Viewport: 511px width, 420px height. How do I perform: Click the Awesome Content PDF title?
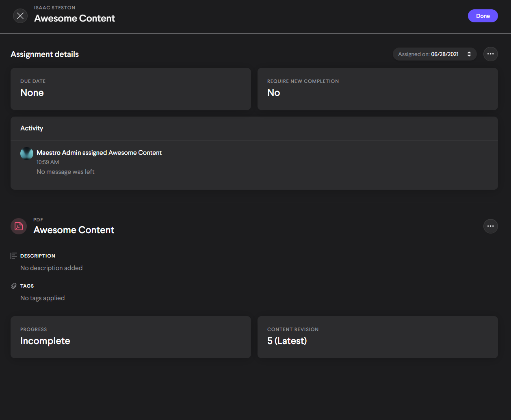click(x=74, y=230)
